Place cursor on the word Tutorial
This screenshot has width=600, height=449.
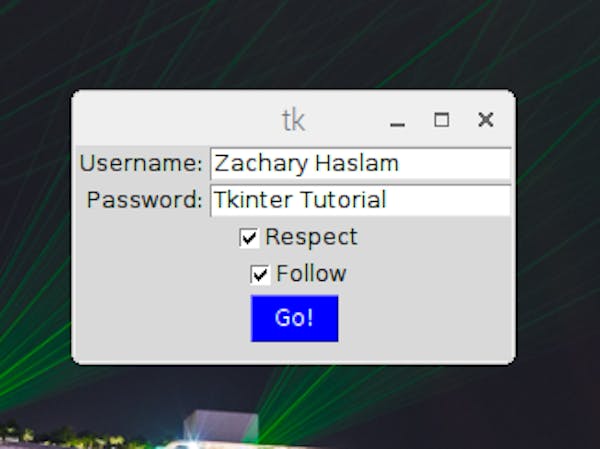[x=343, y=200]
